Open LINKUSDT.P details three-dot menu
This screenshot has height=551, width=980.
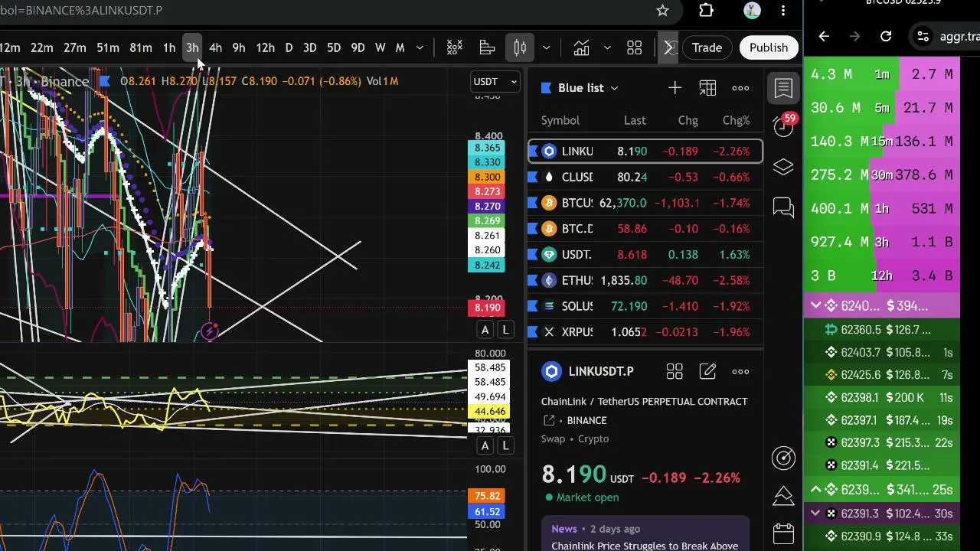click(740, 372)
